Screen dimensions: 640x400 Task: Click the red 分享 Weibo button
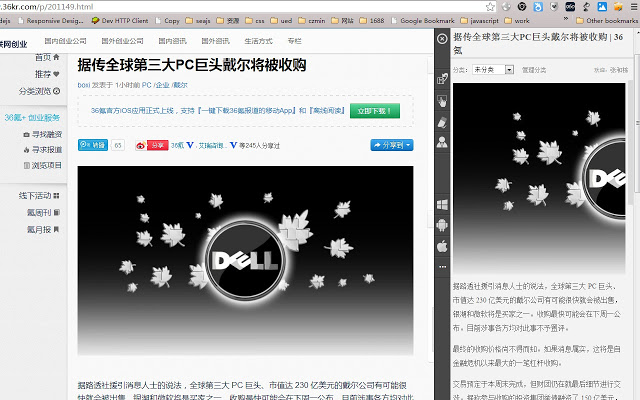point(157,145)
